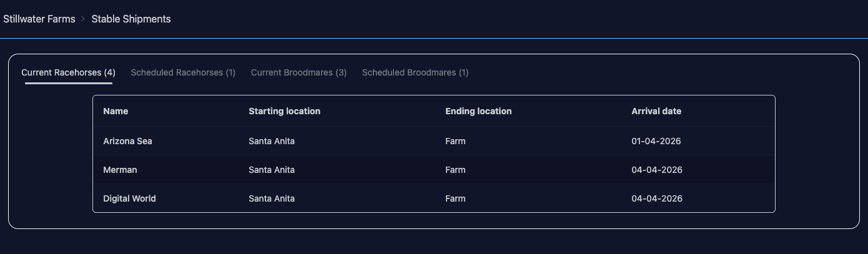Click Merman's arrival date cell

(657, 170)
